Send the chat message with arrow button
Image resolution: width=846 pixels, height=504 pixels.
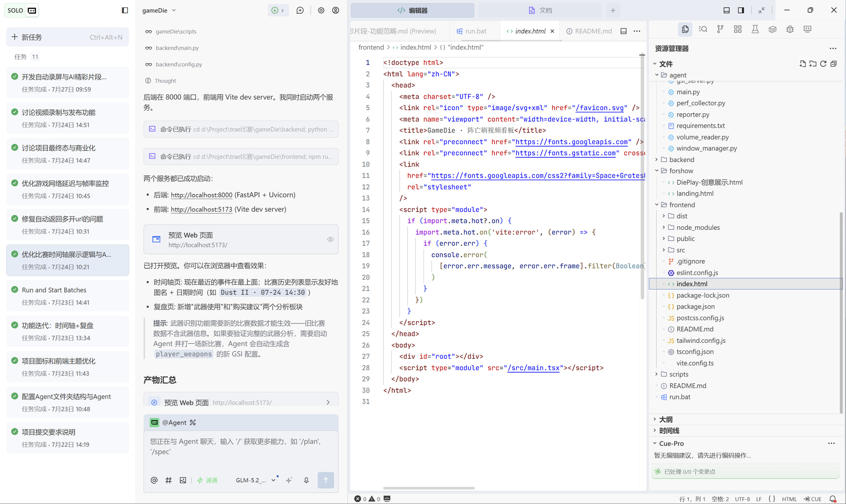pyautogui.click(x=326, y=480)
